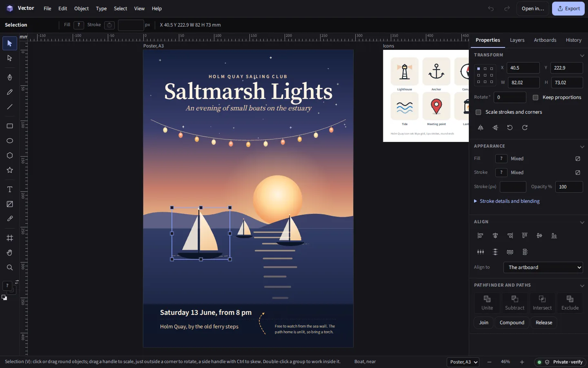588x368 pixels.
Task: Rotate selection clockwise icon
Action: [525, 128]
